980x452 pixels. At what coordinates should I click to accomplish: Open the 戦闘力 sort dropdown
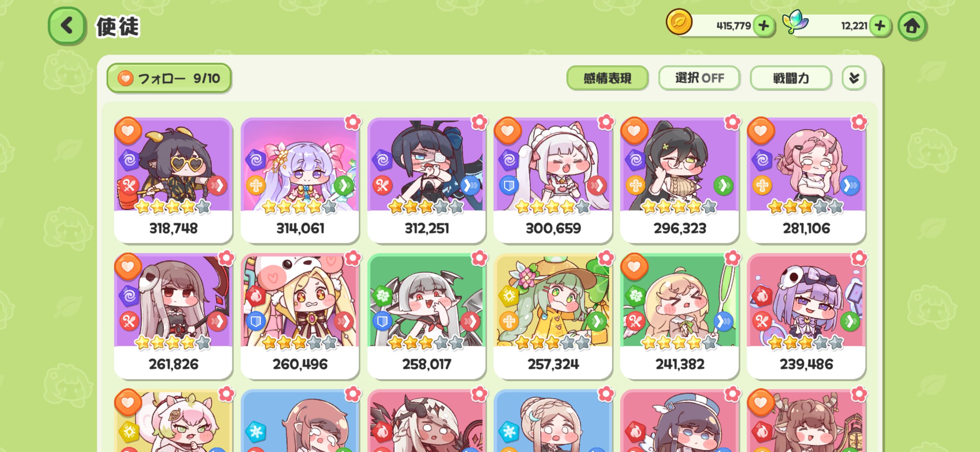(790, 78)
